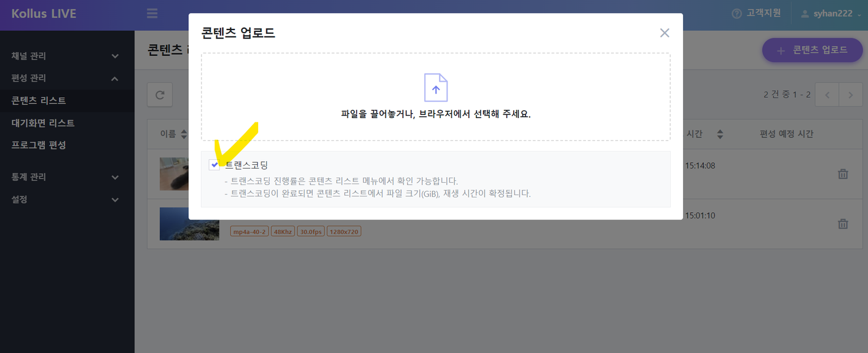Select 대기화면 리스트 in sidebar
The width and height of the screenshot is (868, 353).
(43, 123)
